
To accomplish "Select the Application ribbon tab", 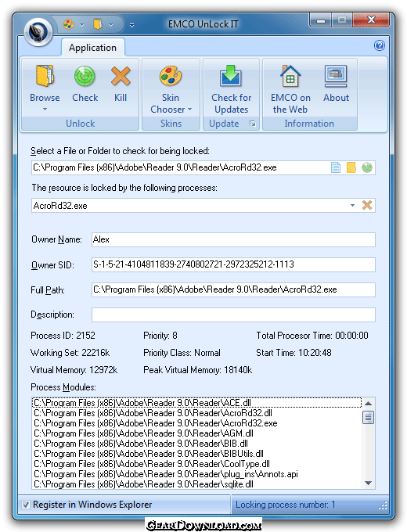I will (92, 48).
